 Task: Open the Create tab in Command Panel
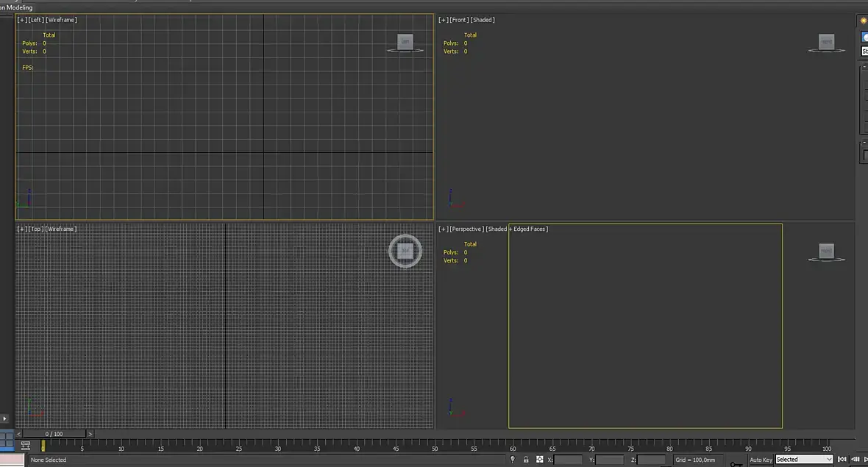coord(864,21)
